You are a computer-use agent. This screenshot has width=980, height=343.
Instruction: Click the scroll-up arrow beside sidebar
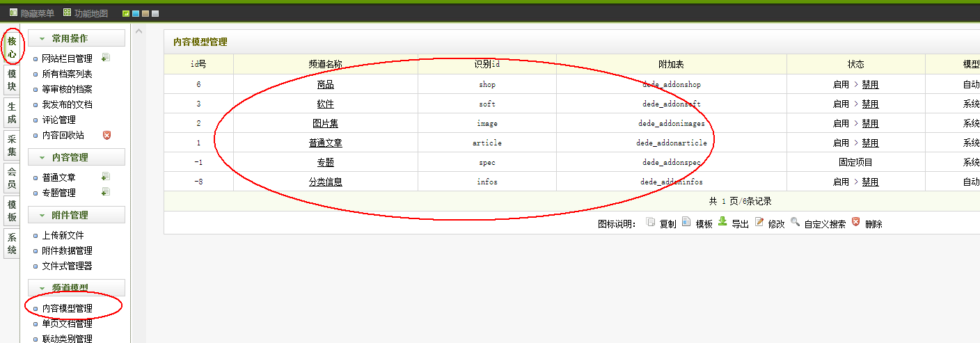click(138, 31)
